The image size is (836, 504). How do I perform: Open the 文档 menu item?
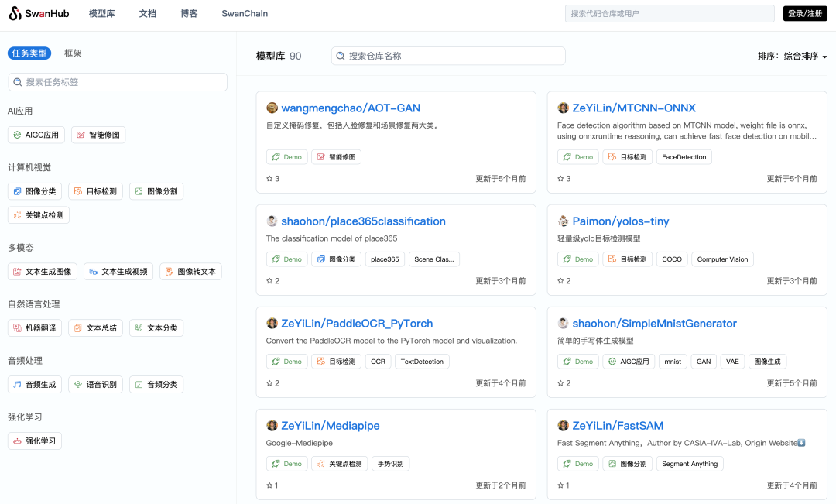[148, 13]
